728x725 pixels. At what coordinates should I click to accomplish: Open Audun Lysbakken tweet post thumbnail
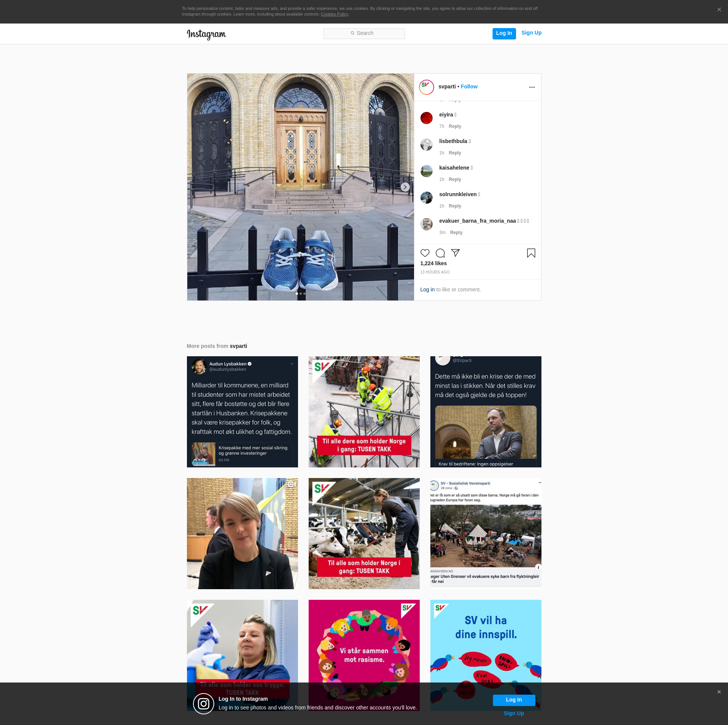(242, 412)
